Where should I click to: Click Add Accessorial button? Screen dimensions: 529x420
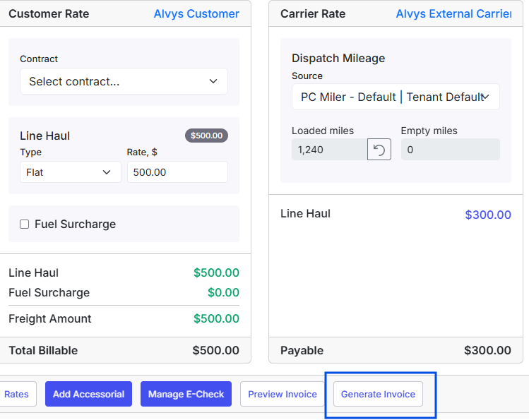point(88,394)
